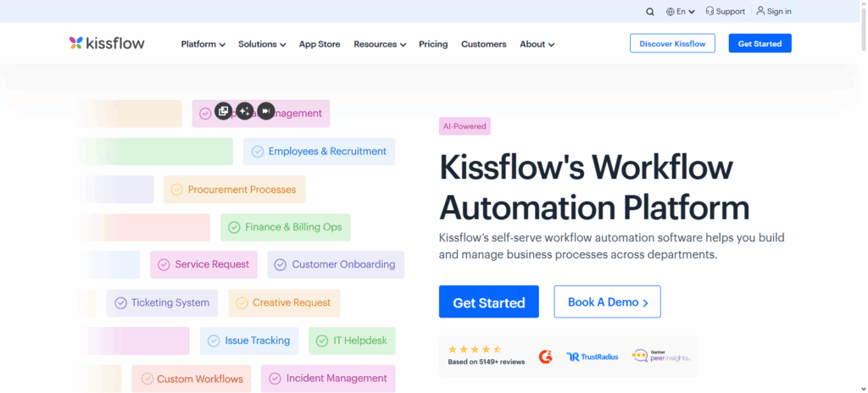Click check icon on Custom Workflows
The height and width of the screenshot is (393, 868).
click(x=147, y=379)
